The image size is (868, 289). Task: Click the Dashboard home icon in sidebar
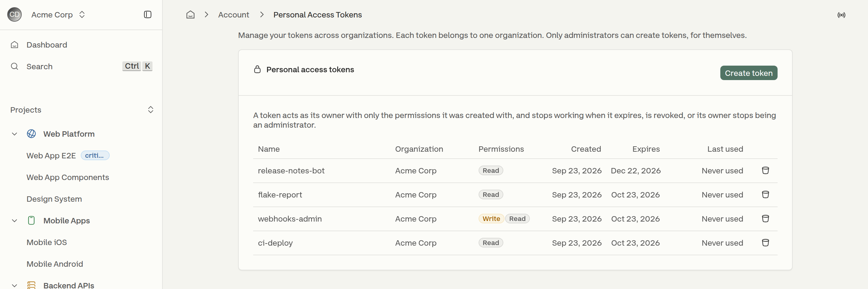14,45
